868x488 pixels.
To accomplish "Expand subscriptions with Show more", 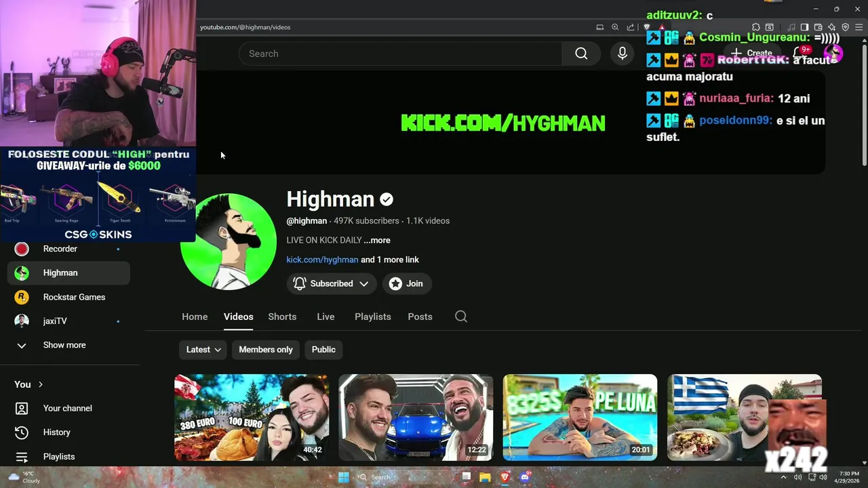I will point(68,345).
